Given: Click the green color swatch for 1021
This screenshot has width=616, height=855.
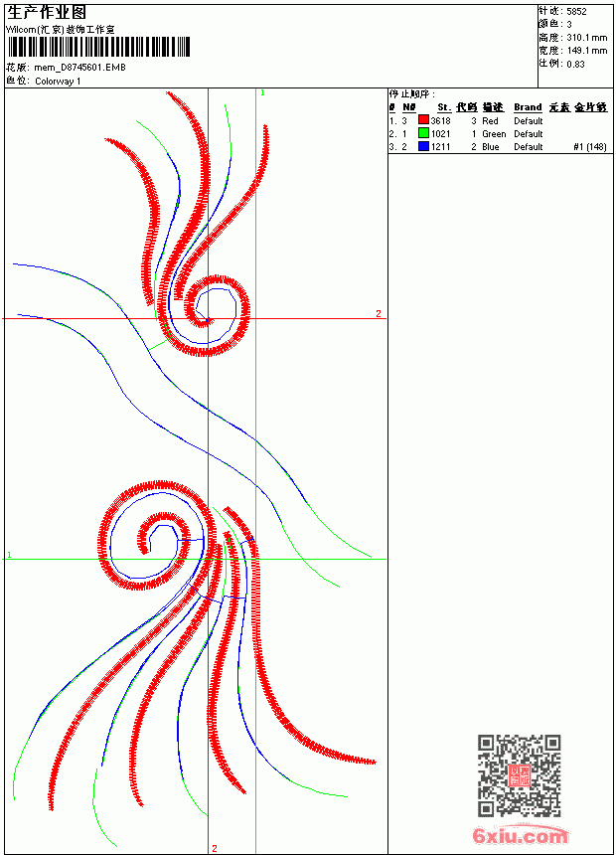Looking at the screenshot, I should click(423, 133).
